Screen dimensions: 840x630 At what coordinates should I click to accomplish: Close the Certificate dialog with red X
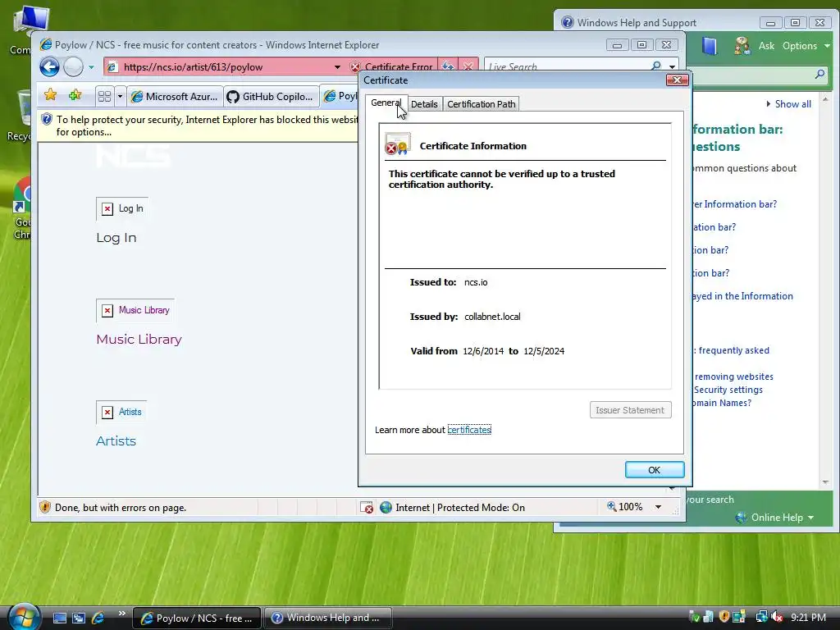click(x=677, y=80)
